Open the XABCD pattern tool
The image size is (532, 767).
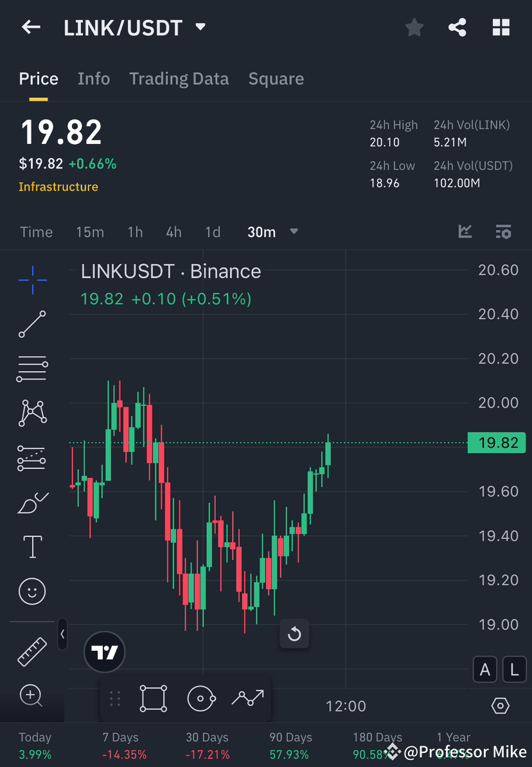pos(32,413)
